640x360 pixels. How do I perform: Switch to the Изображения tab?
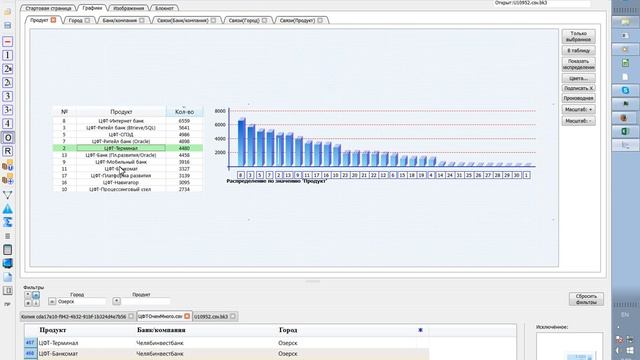tap(129, 8)
